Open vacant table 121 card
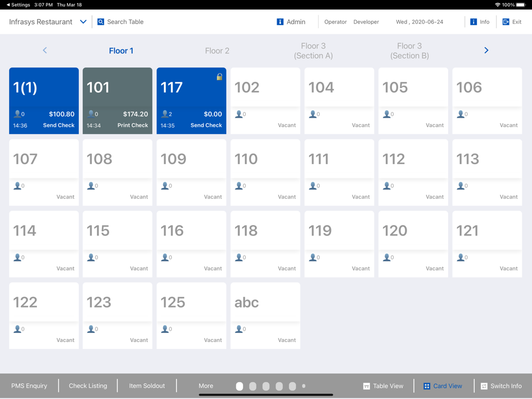This screenshot has width=532, height=399. click(x=487, y=244)
